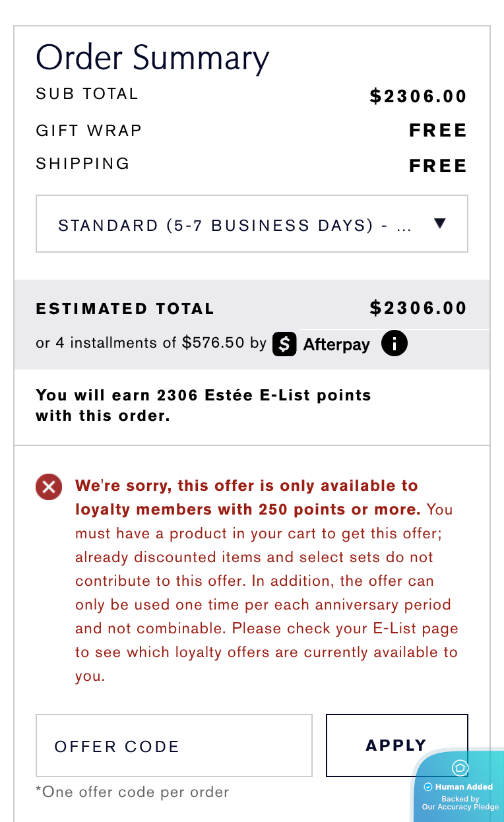This screenshot has height=822, width=504.
Task: Click the Afterpay info icon
Action: coord(394,344)
